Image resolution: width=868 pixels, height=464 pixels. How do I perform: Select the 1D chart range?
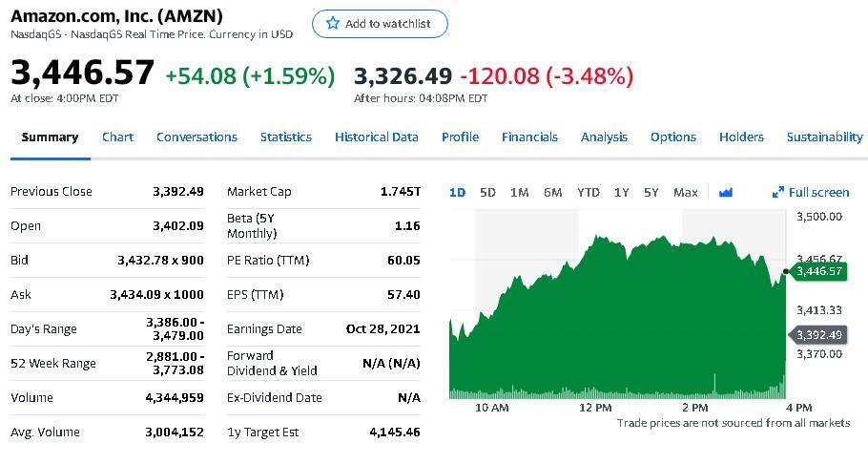coord(457,192)
